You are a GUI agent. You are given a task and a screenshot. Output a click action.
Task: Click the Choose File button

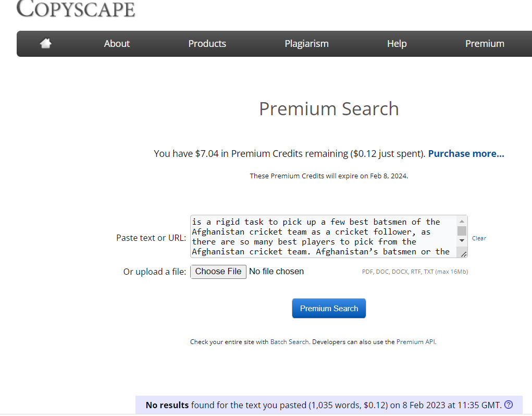tap(218, 272)
